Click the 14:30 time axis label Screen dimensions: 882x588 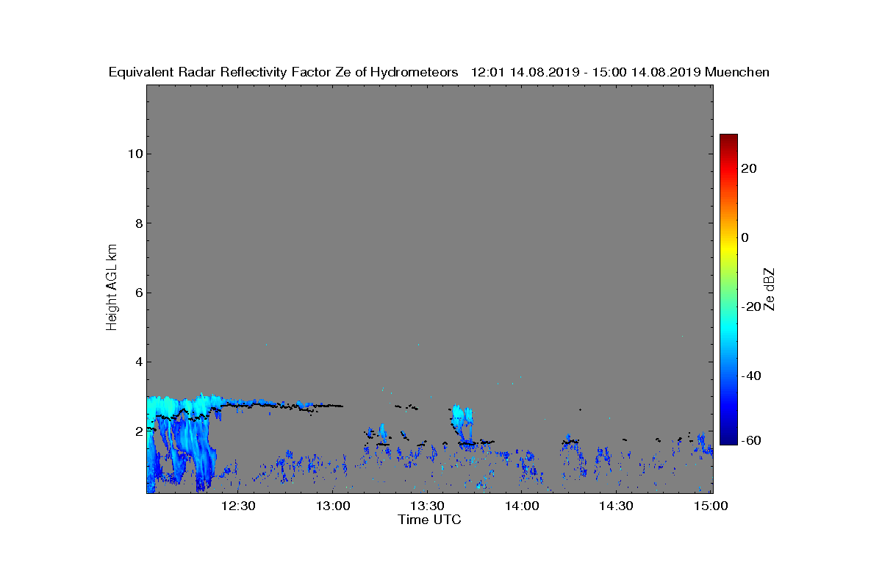pyautogui.click(x=617, y=506)
